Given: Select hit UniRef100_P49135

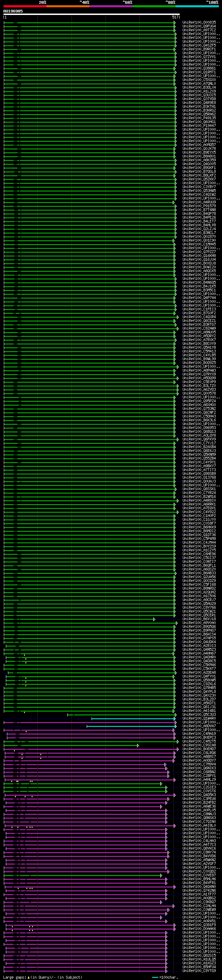Looking at the screenshot, I should coord(199,118).
